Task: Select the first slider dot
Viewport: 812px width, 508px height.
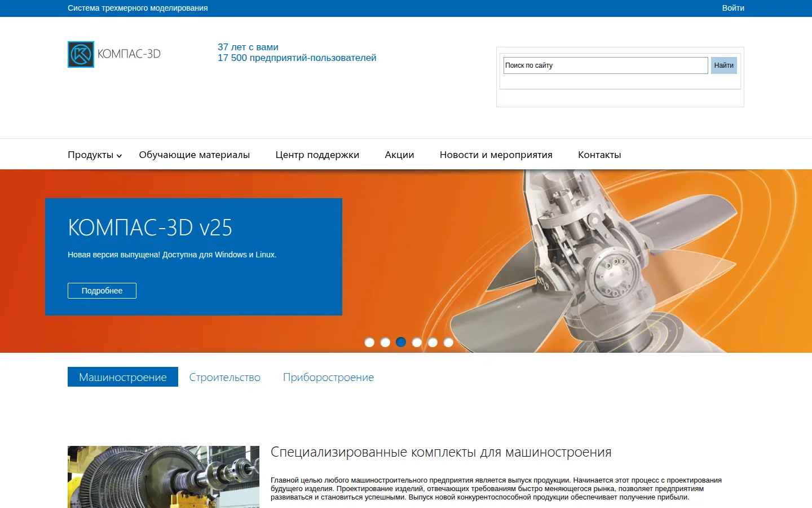Action: (369, 342)
